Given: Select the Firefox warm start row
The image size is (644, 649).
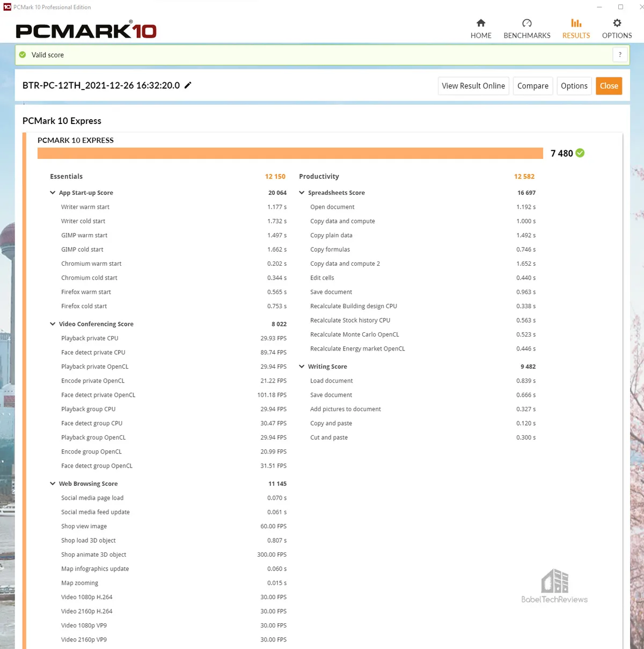Looking at the screenshot, I should [174, 292].
